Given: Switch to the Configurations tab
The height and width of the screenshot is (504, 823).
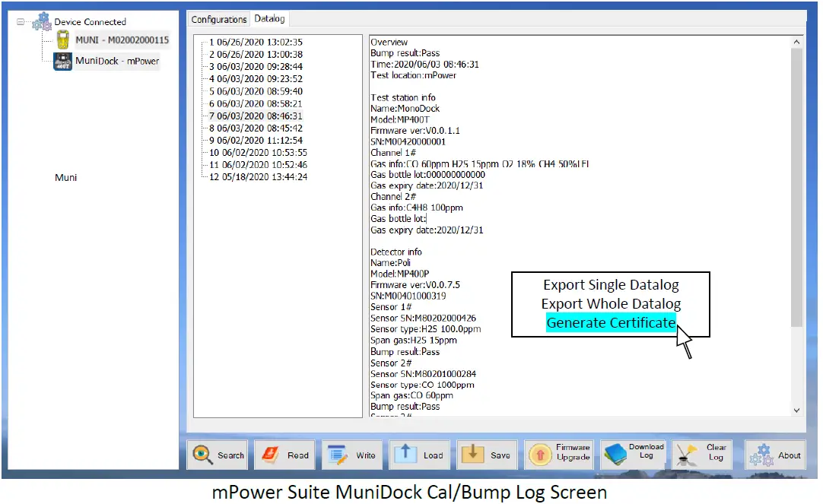Looking at the screenshot, I should [218, 18].
